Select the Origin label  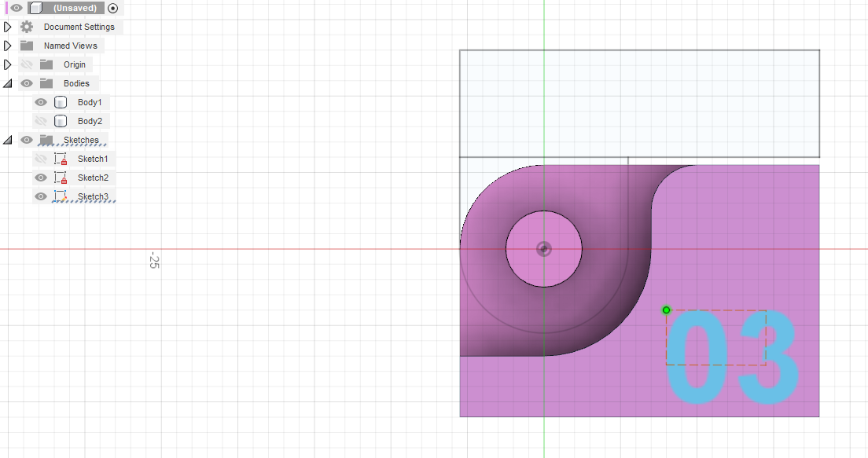74,64
